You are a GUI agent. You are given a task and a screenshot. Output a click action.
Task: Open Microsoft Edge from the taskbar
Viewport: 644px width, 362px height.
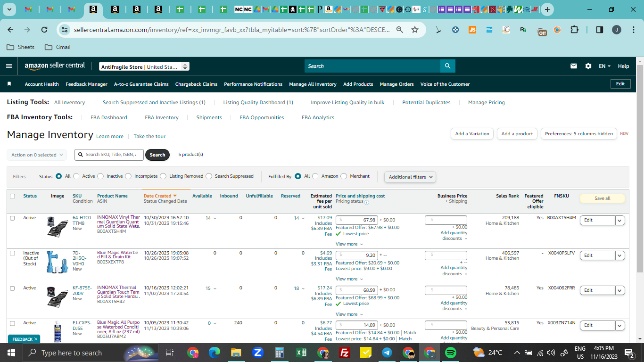click(215, 353)
